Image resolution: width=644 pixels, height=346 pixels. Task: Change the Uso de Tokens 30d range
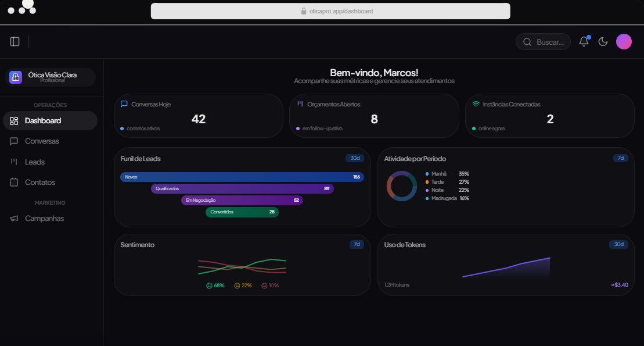pos(619,244)
